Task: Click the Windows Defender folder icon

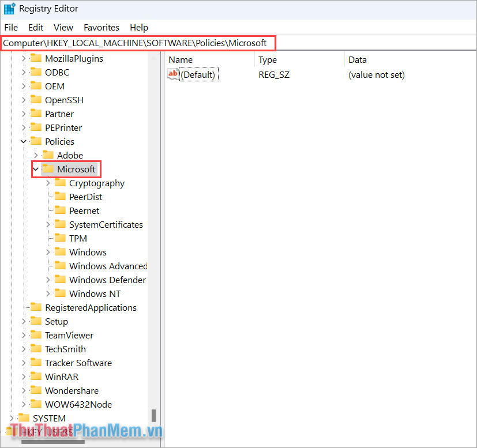Action: click(x=61, y=280)
